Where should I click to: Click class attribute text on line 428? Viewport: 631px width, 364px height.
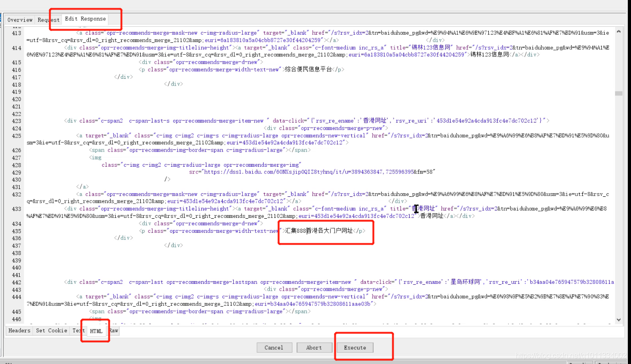tap(201, 164)
